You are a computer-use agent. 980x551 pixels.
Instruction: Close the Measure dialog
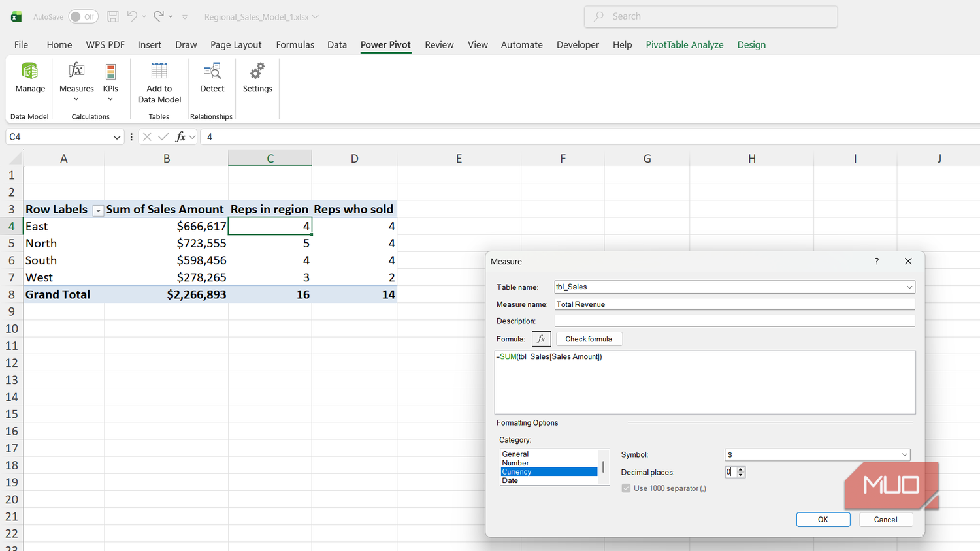(x=908, y=261)
